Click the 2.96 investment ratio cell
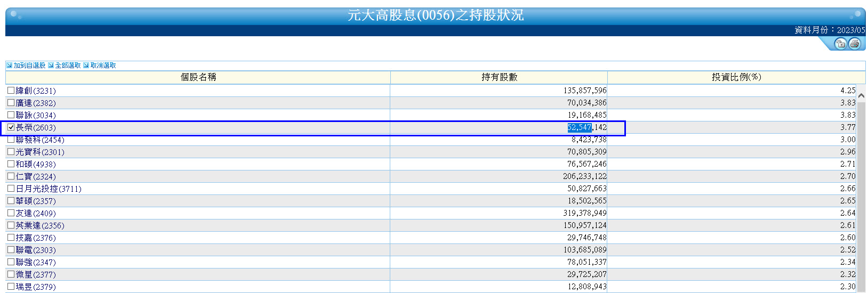 pyautogui.click(x=732, y=152)
